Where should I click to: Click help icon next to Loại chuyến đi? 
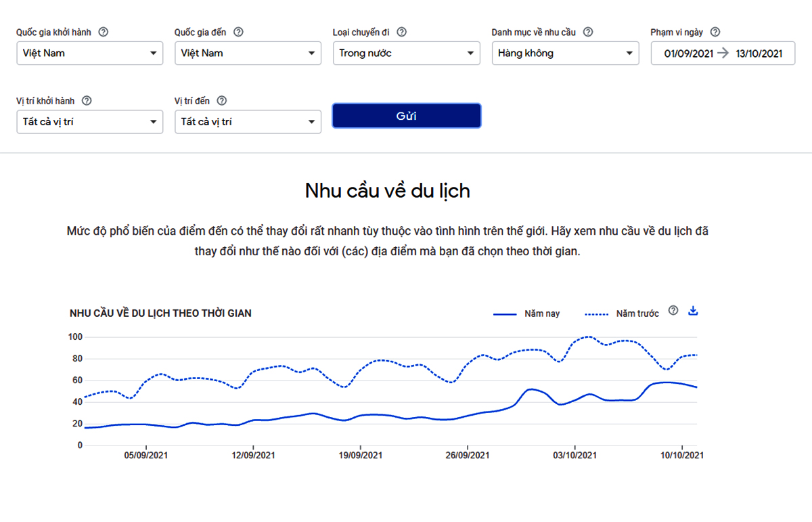click(402, 32)
